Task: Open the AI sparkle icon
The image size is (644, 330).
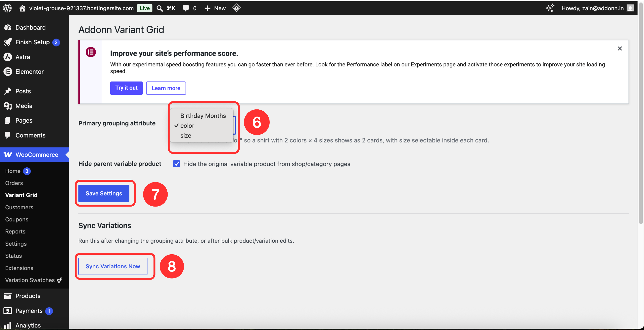Action: pos(549,8)
